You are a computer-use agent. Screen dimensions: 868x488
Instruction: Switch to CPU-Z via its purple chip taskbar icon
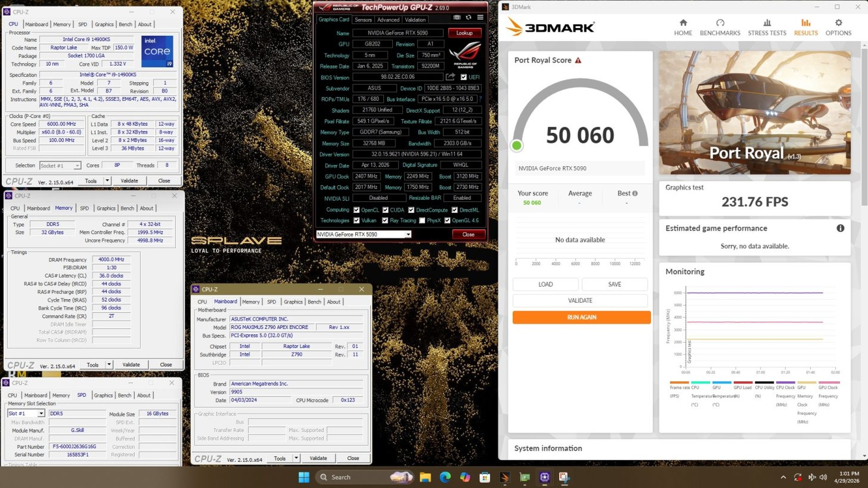point(545,477)
